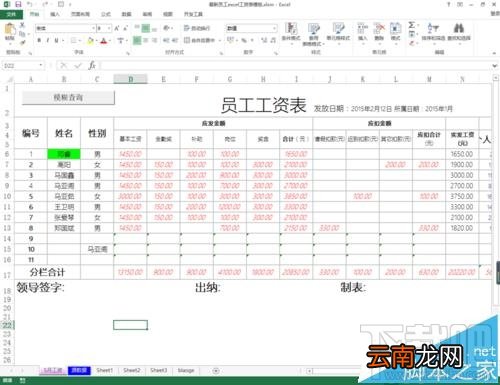Open Format as Table menu
Viewport: 500px width, 385px height.
(x=314, y=34)
